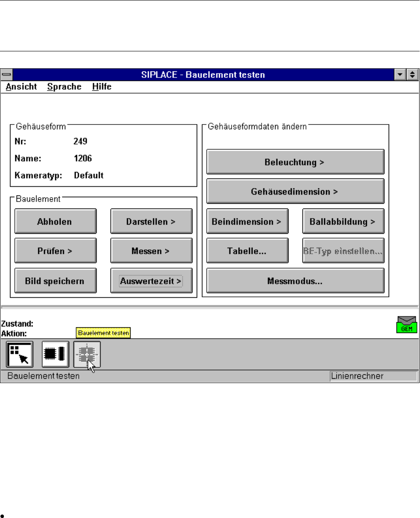The width and height of the screenshot is (420, 518).
Task: Click the grid selection cursor toolbar icon
Action: 19,355
